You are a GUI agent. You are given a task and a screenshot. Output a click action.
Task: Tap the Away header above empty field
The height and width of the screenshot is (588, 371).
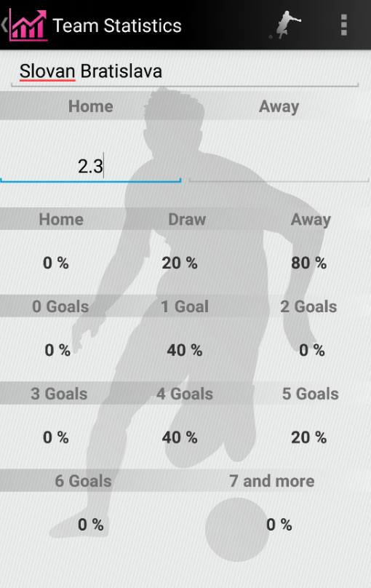[279, 106]
